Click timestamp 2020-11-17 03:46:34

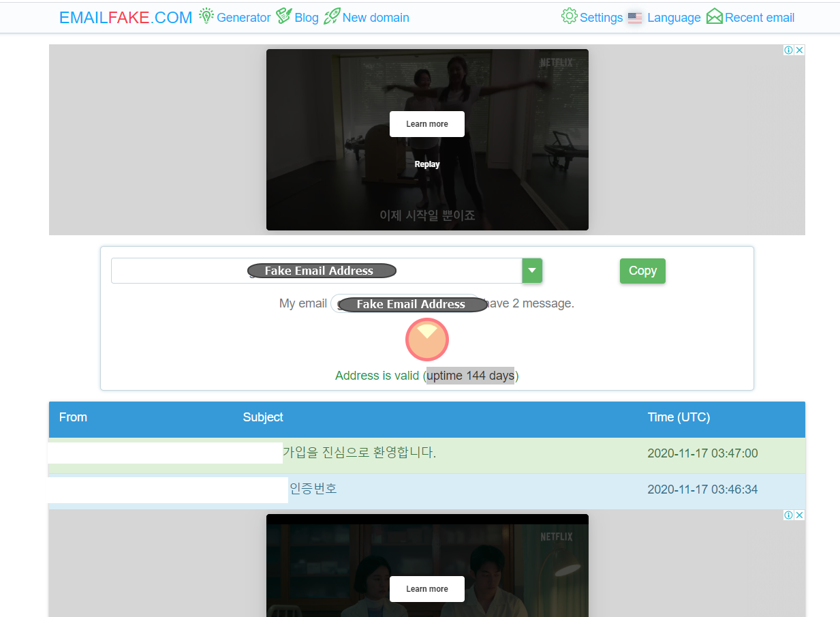702,490
